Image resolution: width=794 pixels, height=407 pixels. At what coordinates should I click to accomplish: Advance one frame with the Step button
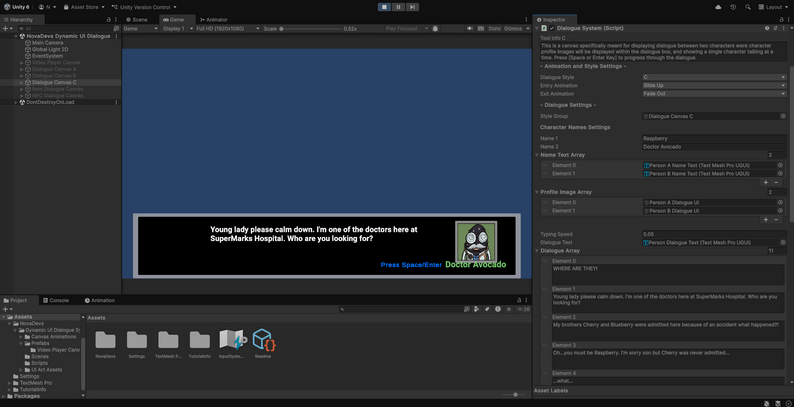pyautogui.click(x=412, y=7)
